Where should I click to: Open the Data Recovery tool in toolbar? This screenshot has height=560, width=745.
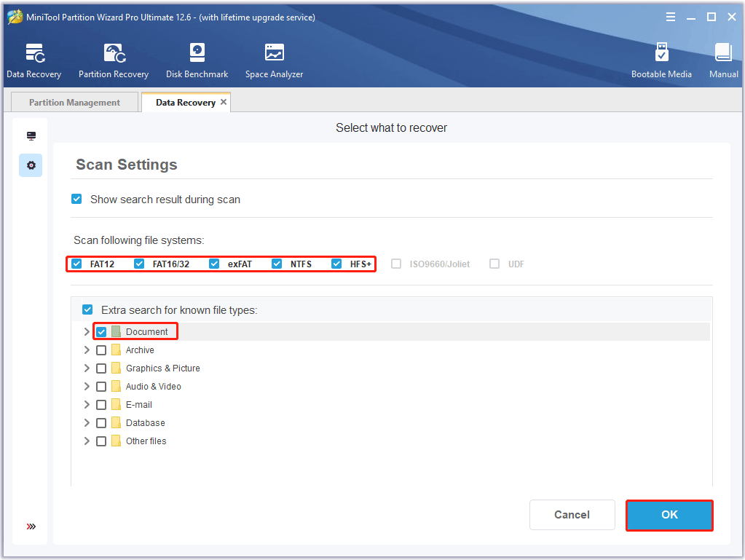click(x=34, y=60)
